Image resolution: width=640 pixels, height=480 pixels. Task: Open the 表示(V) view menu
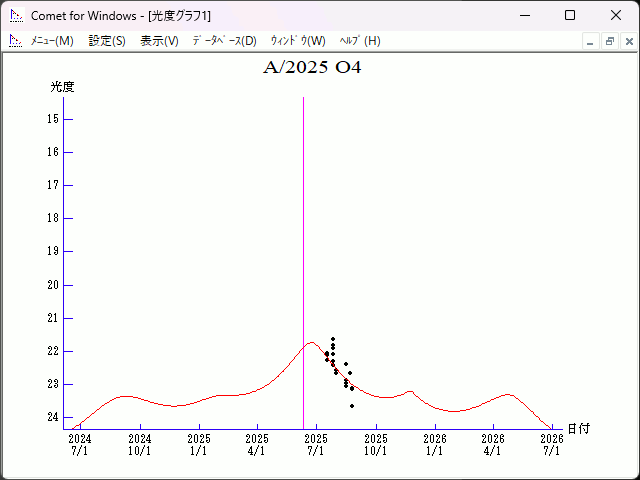click(159, 41)
